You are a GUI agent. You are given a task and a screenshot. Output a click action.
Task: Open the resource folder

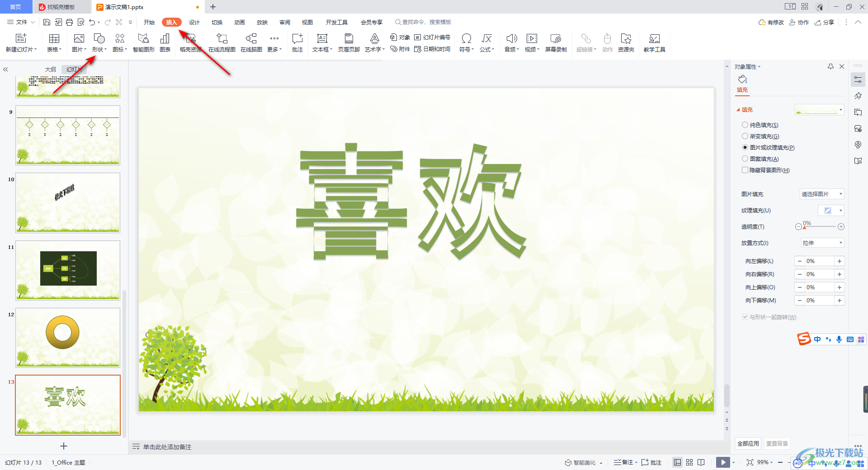(626, 43)
